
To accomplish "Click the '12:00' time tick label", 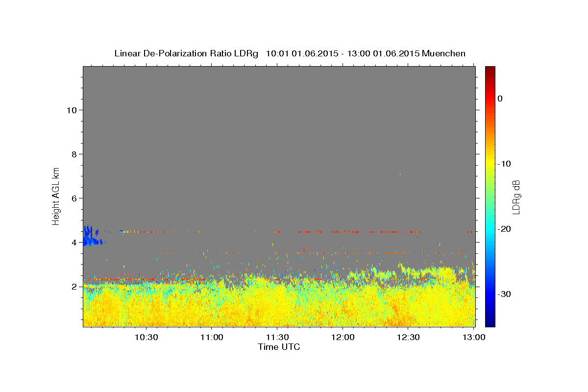I will click(343, 337).
